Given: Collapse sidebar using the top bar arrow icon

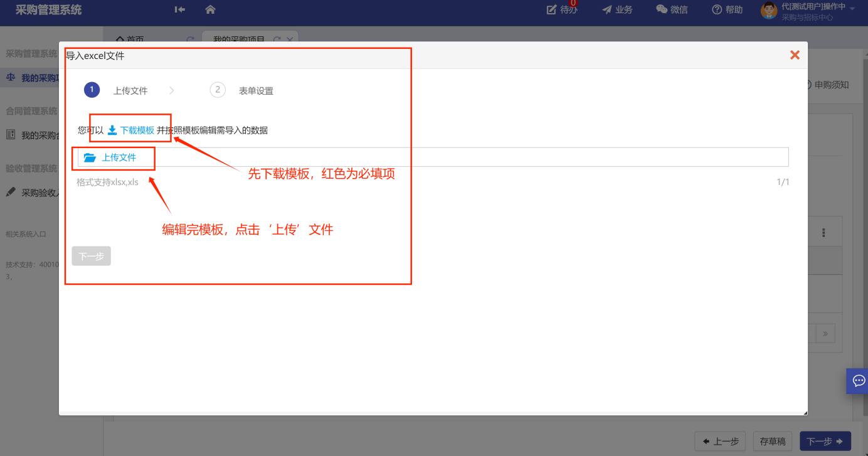Looking at the screenshot, I should coord(180,9).
